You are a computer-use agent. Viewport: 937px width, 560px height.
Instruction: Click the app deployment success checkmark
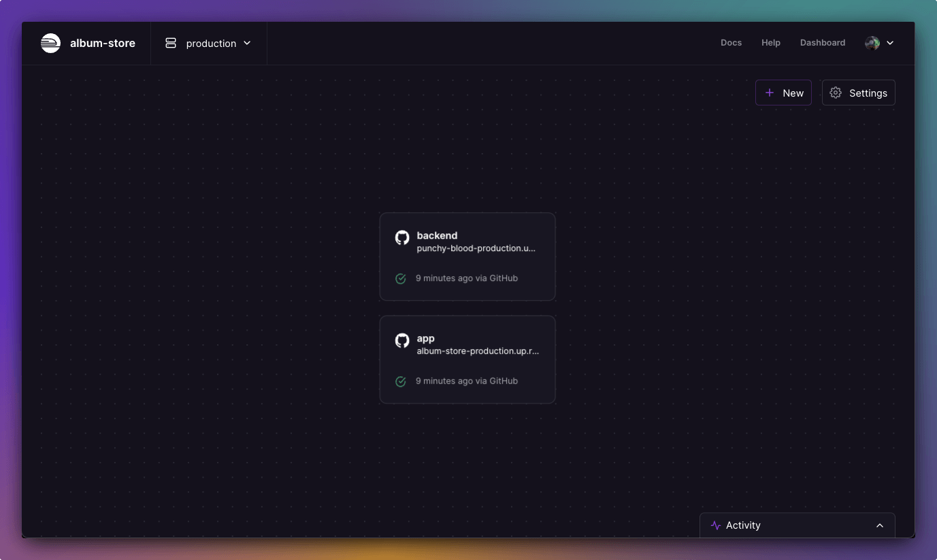point(401,381)
